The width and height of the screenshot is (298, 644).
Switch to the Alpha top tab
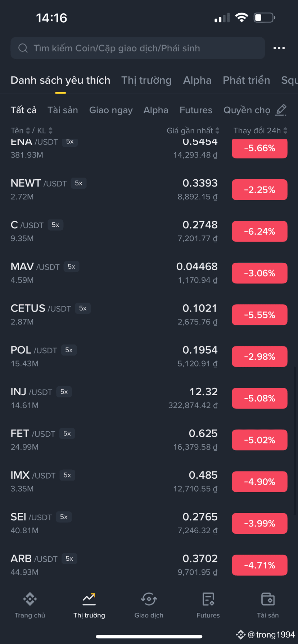pyautogui.click(x=197, y=80)
